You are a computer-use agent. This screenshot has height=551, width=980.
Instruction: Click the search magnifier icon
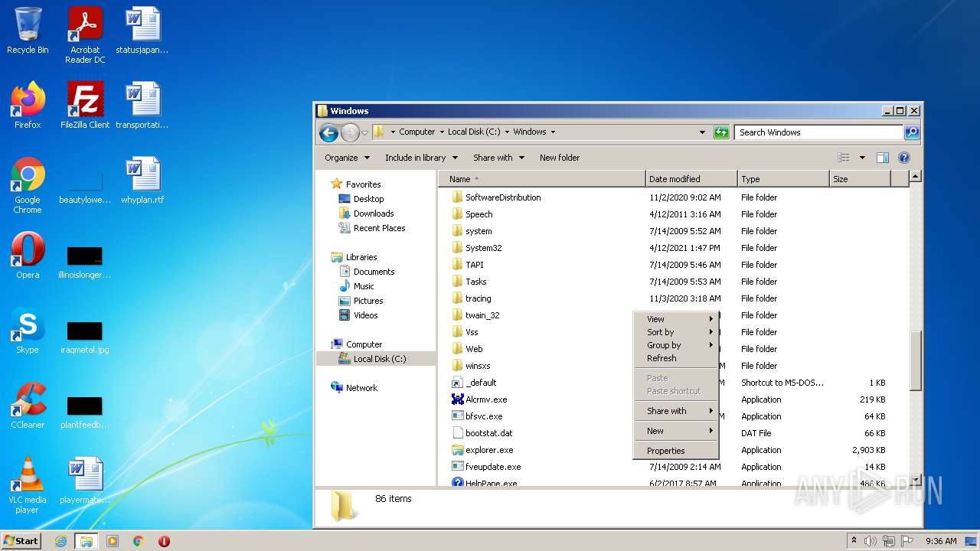[x=911, y=132]
